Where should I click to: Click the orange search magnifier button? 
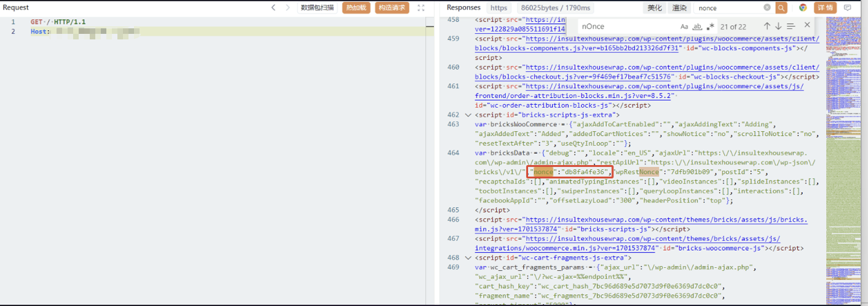(781, 8)
